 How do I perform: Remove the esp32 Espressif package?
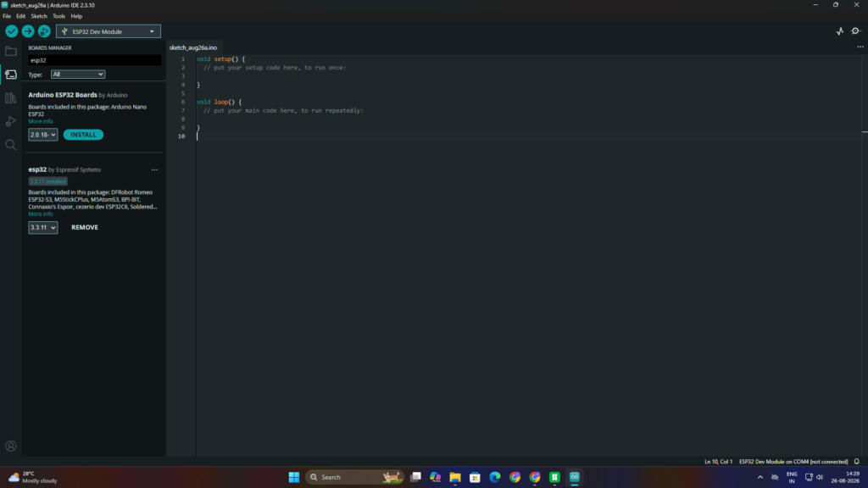pyautogui.click(x=85, y=227)
